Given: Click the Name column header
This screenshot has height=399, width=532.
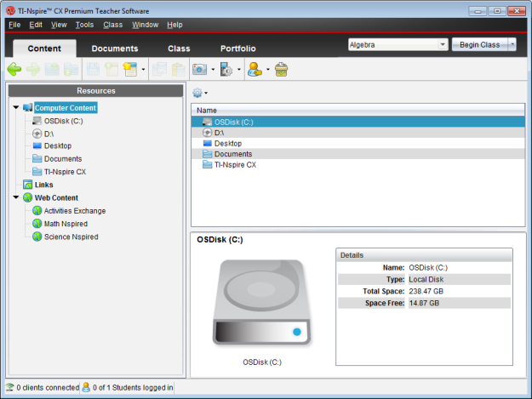Looking at the screenshot, I should 207,111.
